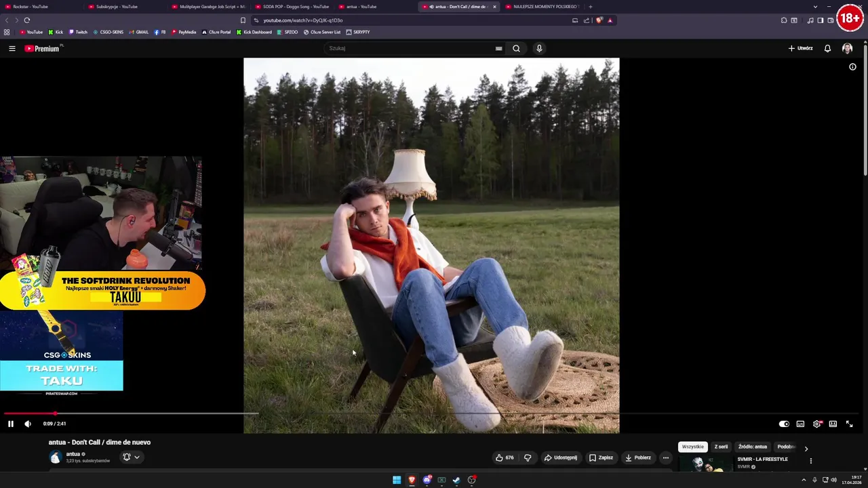The width and height of the screenshot is (868, 488).
Task: Share this page from address bar
Action: 587,20
